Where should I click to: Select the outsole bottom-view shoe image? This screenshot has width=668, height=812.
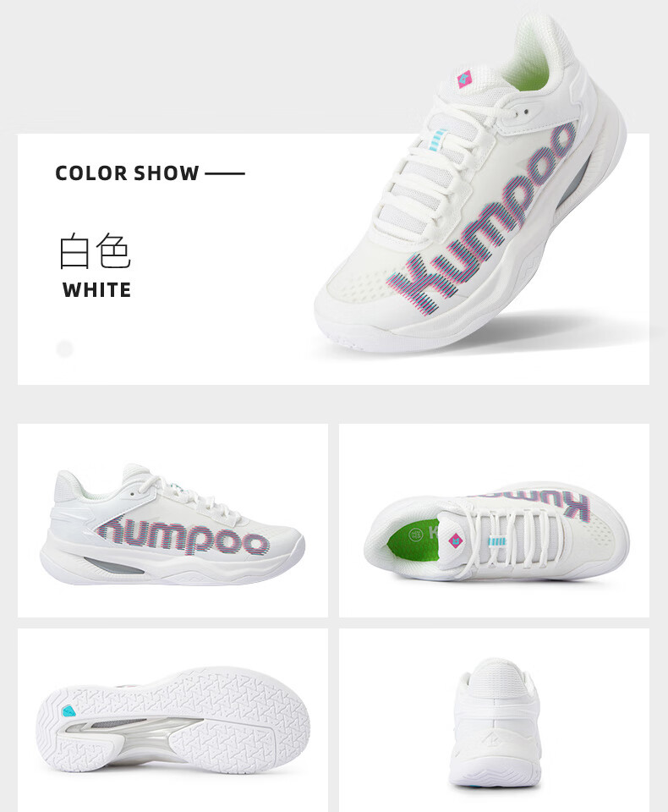(172, 720)
